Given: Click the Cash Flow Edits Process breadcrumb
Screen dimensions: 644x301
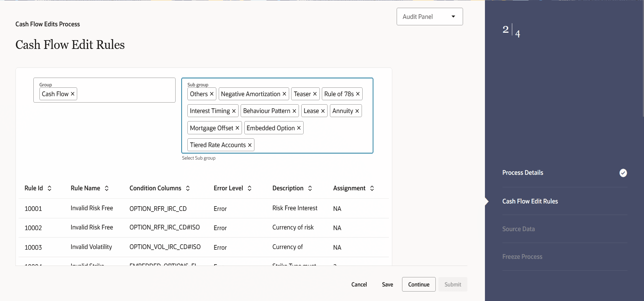Looking at the screenshot, I should pyautogui.click(x=48, y=24).
